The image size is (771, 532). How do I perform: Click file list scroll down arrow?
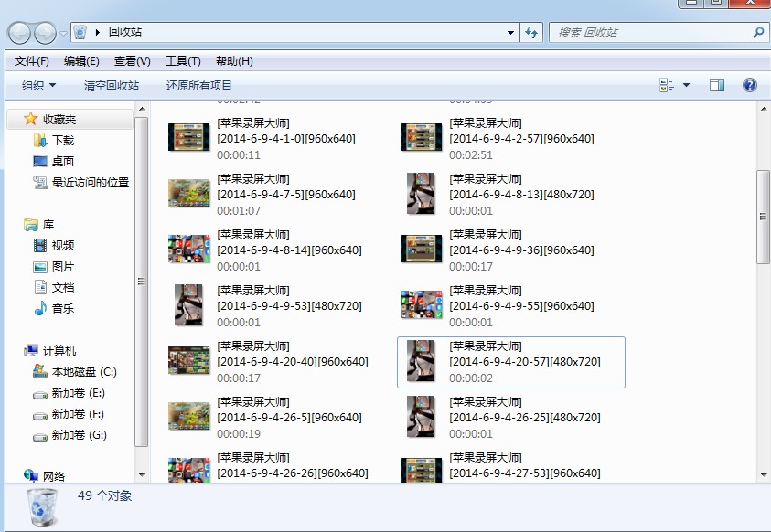[x=763, y=475]
